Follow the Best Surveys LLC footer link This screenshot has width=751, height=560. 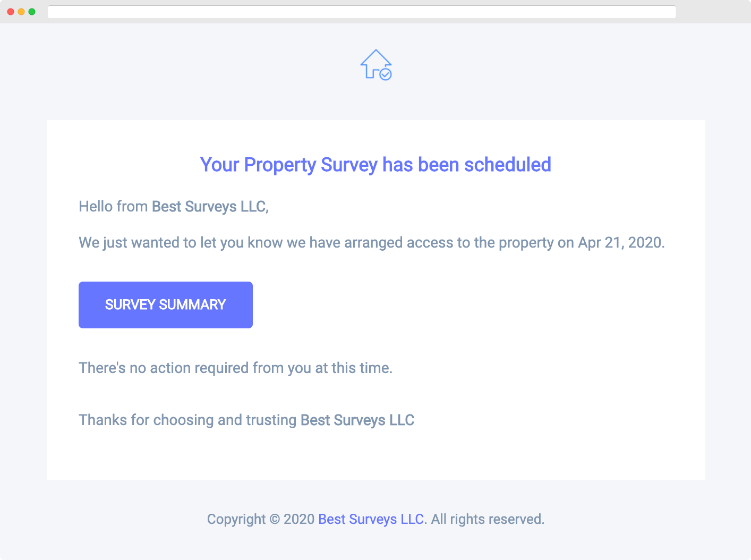371,519
